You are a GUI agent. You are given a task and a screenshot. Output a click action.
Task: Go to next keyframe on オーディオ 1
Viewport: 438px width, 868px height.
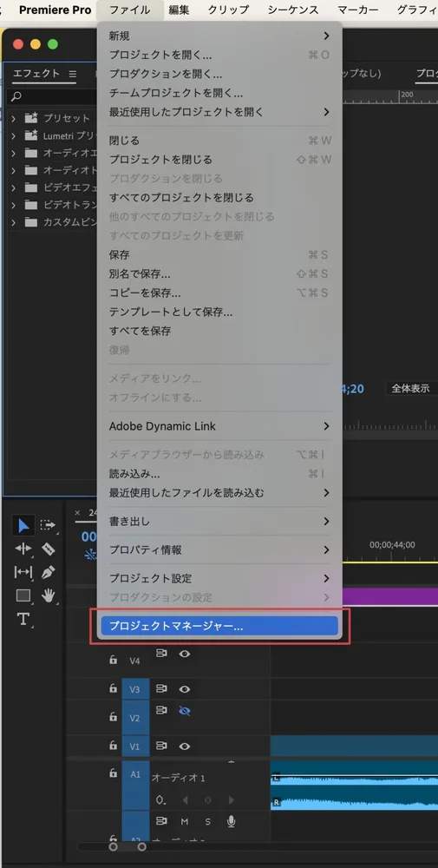(x=232, y=800)
